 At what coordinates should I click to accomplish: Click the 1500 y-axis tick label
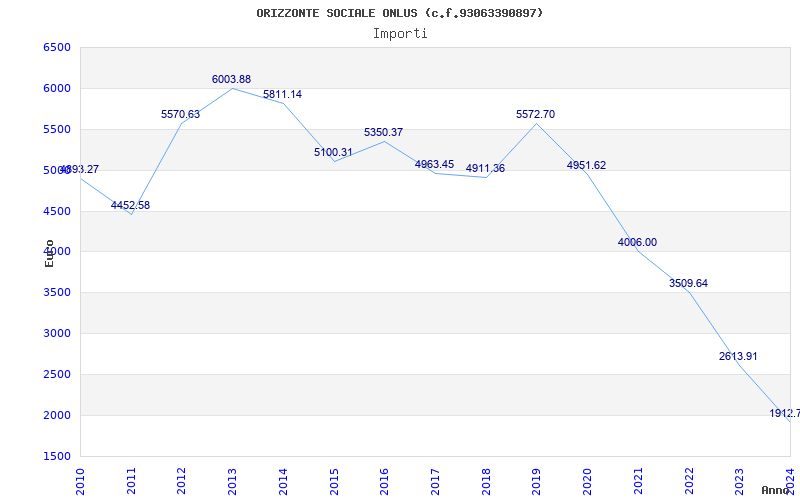57,456
